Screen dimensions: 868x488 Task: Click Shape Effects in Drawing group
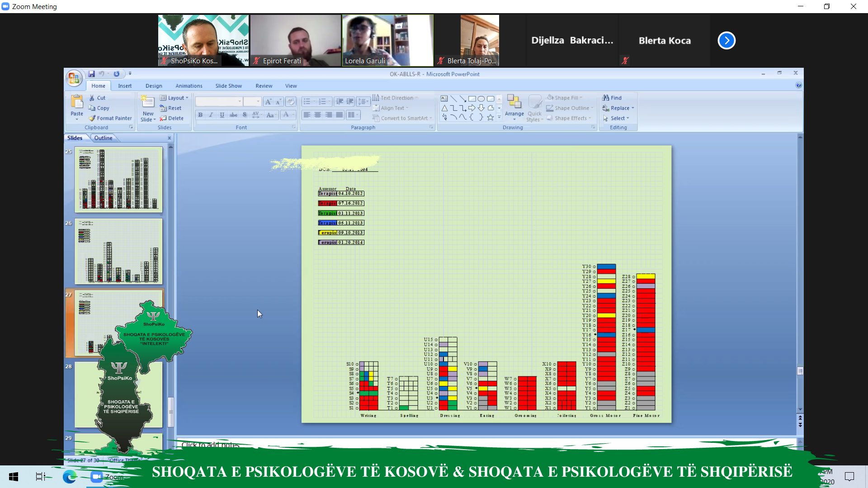(x=569, y=118)
